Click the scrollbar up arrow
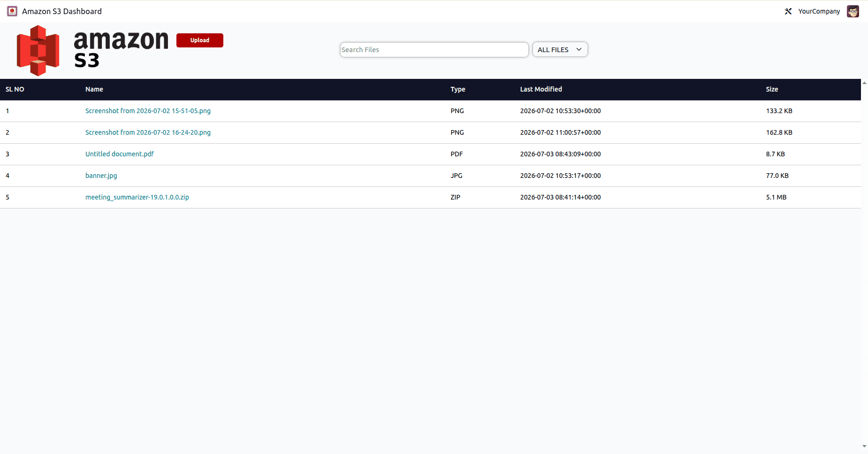 coord(864,83)
